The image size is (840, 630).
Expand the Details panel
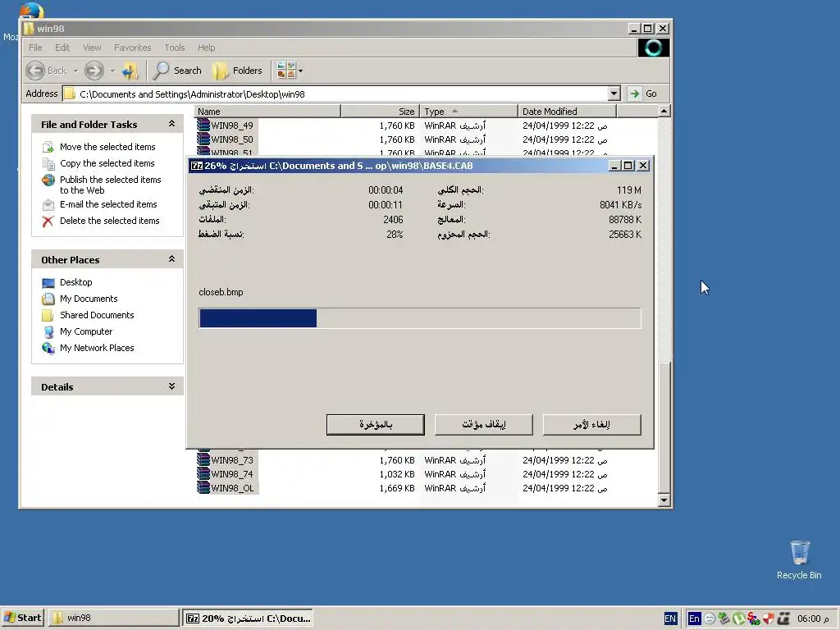(171, 386)
